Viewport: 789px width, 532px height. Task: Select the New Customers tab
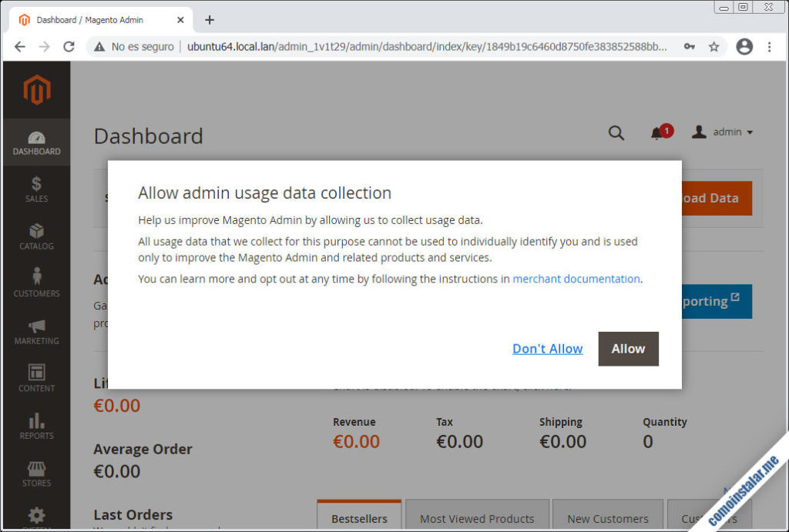coord(608,518)
